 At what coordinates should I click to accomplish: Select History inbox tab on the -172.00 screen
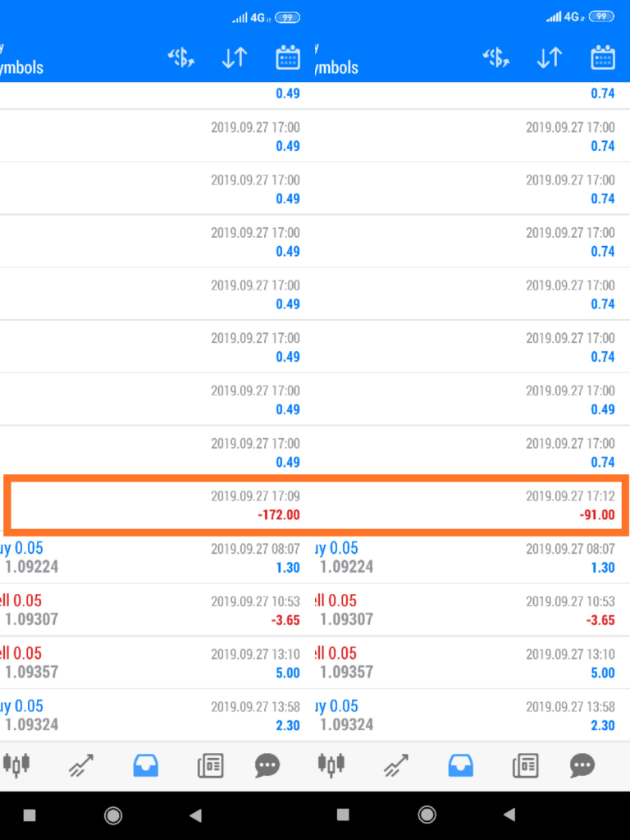pyautogui.click(x=146, y=765)
